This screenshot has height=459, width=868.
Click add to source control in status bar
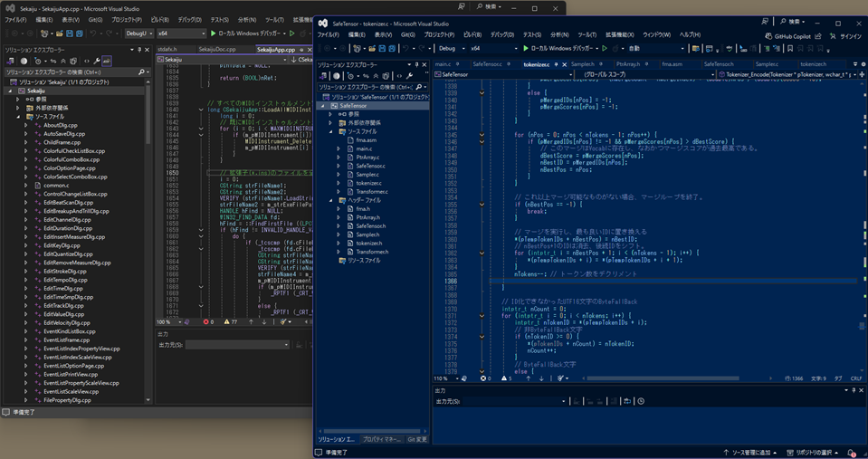[750, 453]
